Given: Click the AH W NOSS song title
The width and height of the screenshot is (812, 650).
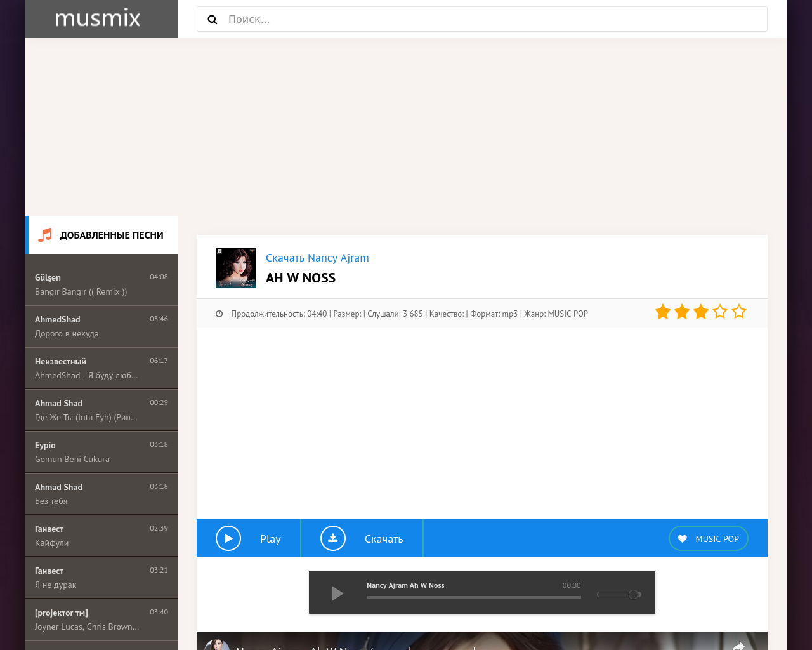Looking at the screenshot, I should click(301, 278).
